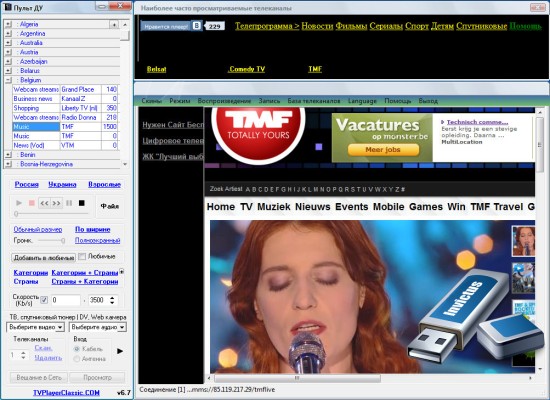The image size is (550, 400).
Task: Toggle the Скорость (Kb/s) checkbox
Action: coord(44,300)
